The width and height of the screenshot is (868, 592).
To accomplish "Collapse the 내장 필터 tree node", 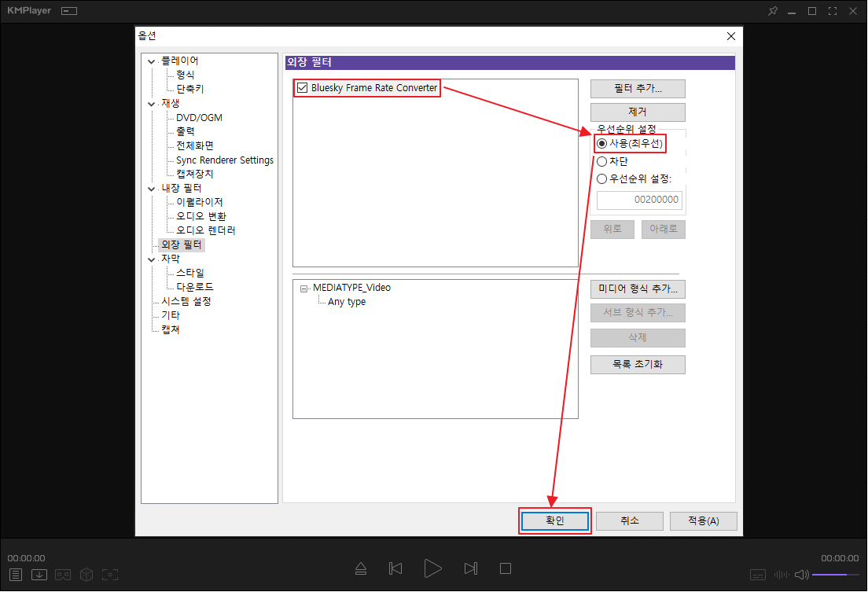I will [x=151, y=189].
